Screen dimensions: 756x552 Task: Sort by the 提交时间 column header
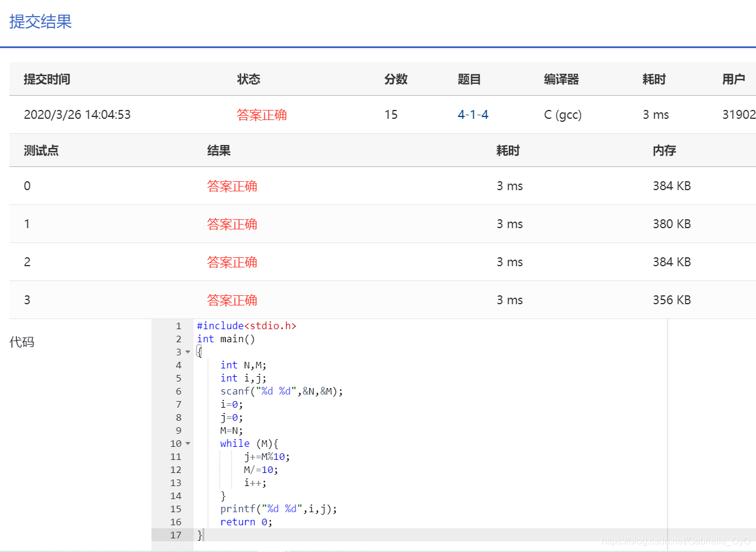(47, 78)
